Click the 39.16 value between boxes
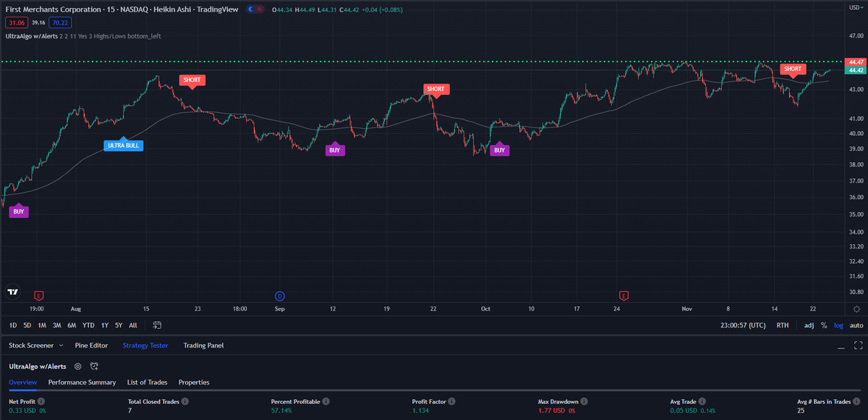This screenshot has height=420, width=868. tap(38, 22)
